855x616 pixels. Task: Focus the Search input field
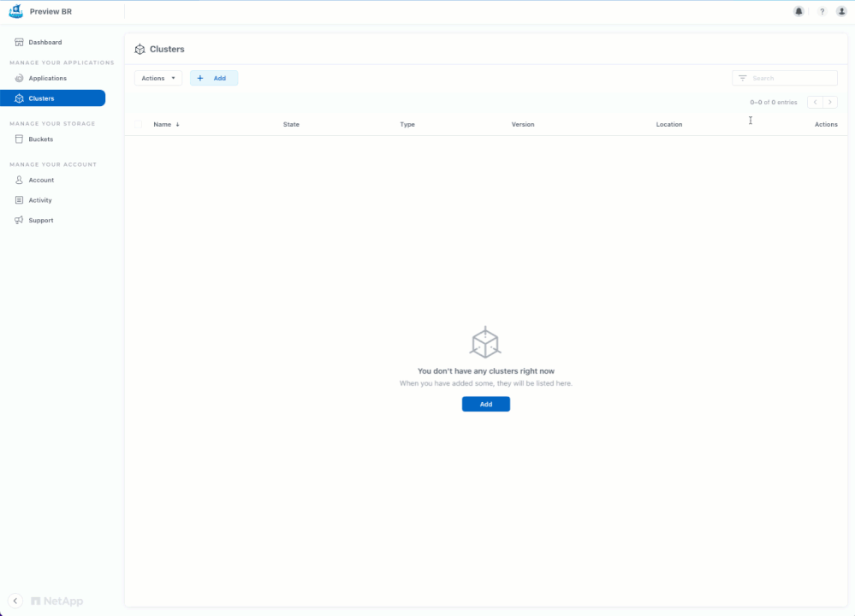tap(785, 78)
